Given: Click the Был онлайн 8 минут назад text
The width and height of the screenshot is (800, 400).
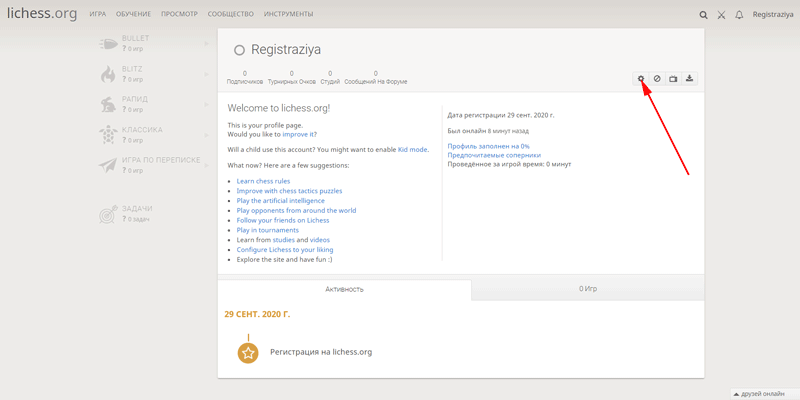Looking at the screenshot, I should point(488,131).
